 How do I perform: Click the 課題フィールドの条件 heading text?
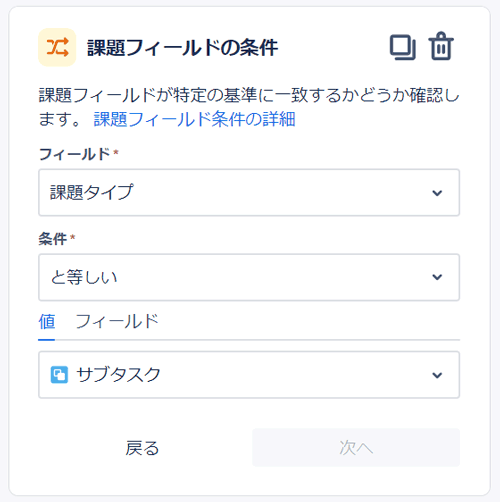click(183, 47)
